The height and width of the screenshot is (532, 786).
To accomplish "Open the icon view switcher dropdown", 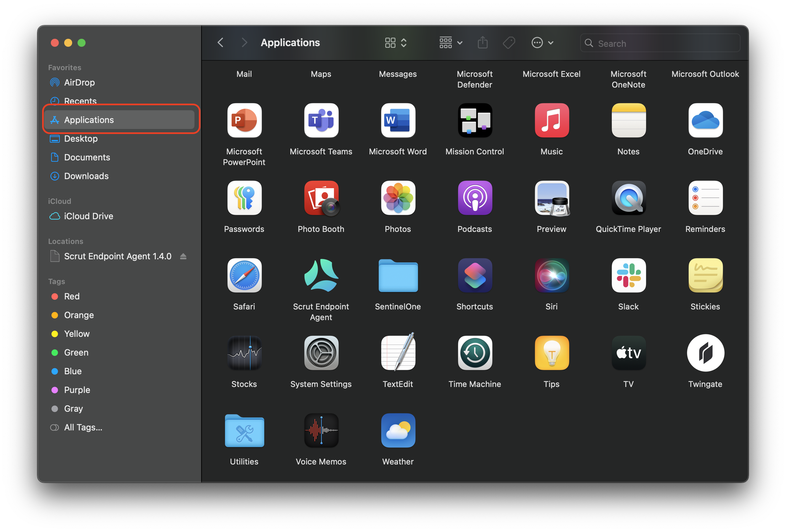I will coord(396,43).
